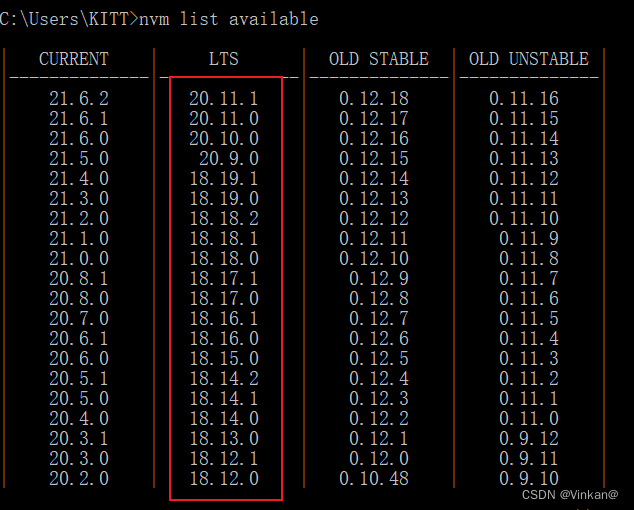The height and width of the screenshot is (510, 634).
Task: Select old unstable version 0.11.15
Action: (524, 119)
